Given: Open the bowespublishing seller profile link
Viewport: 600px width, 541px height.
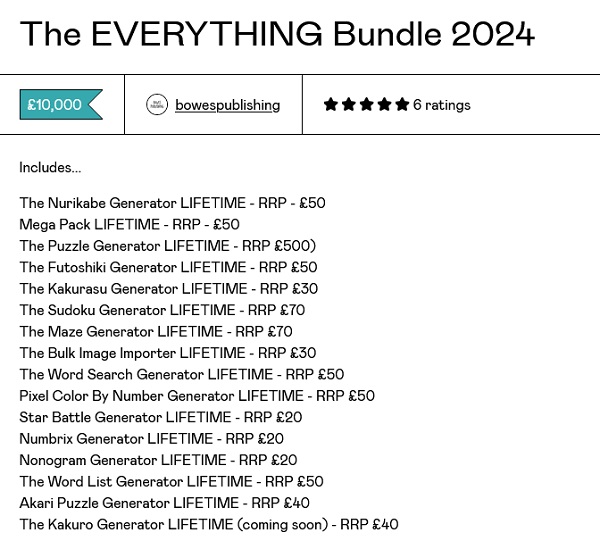Looking at the screenshot, I should 227,105.
